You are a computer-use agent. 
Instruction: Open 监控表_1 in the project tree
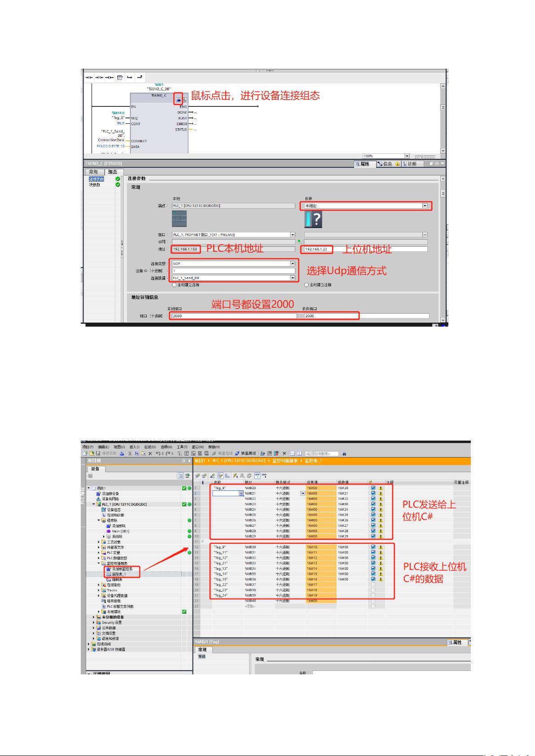[x=119, y=574]
